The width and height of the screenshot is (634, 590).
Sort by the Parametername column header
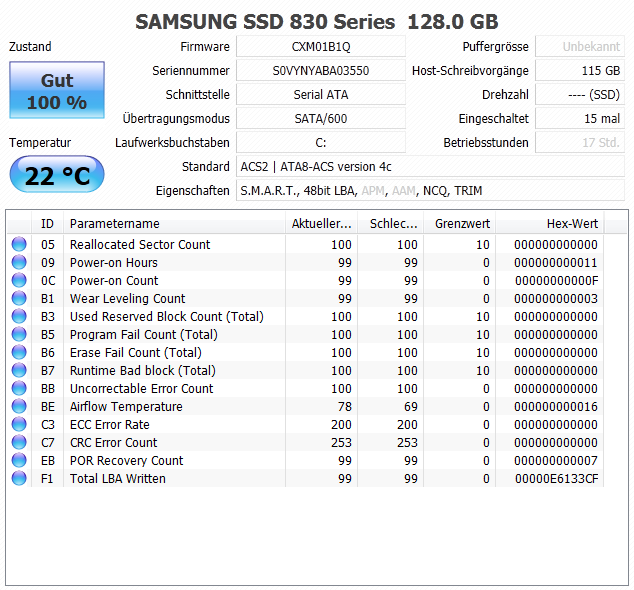174,224
